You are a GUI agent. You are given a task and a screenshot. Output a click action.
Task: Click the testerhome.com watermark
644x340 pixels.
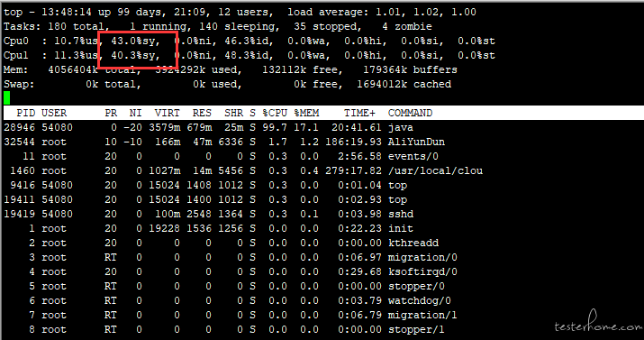tap(597, 324)
